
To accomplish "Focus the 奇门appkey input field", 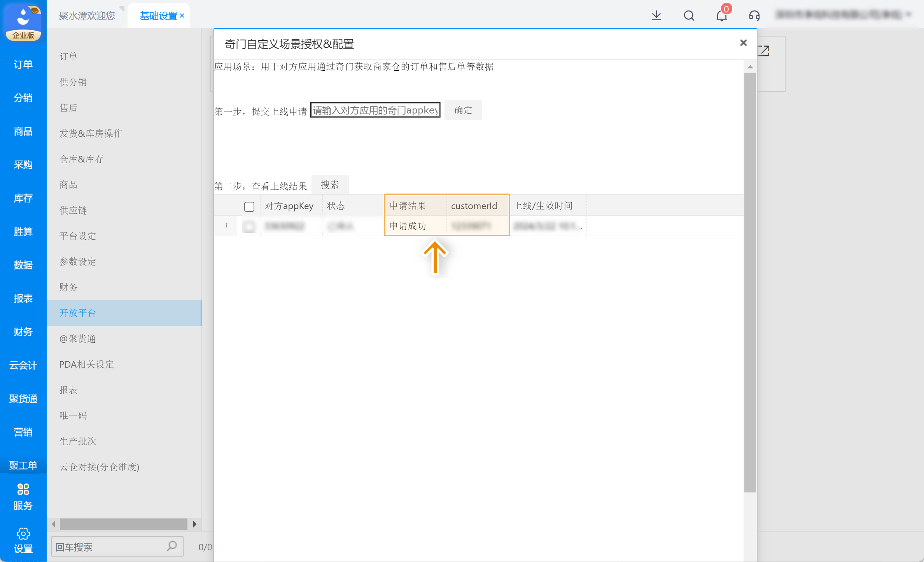I will (x=375, y=110).
